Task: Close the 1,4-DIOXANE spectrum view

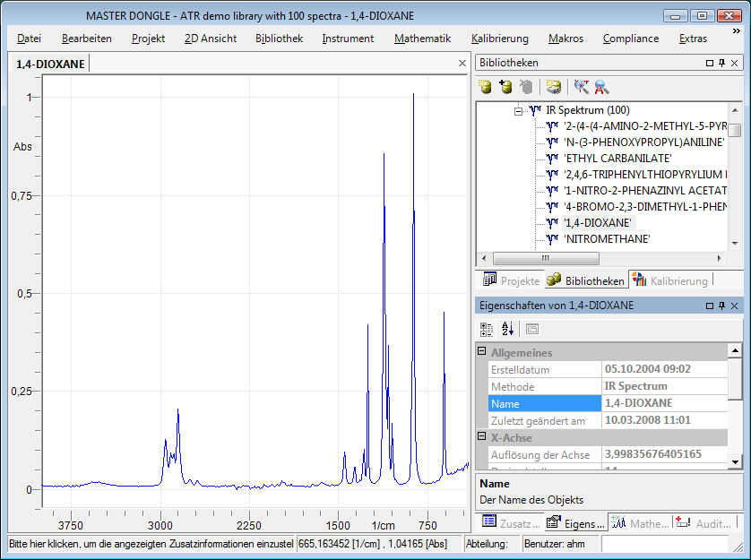Action: tap(462, 64)
